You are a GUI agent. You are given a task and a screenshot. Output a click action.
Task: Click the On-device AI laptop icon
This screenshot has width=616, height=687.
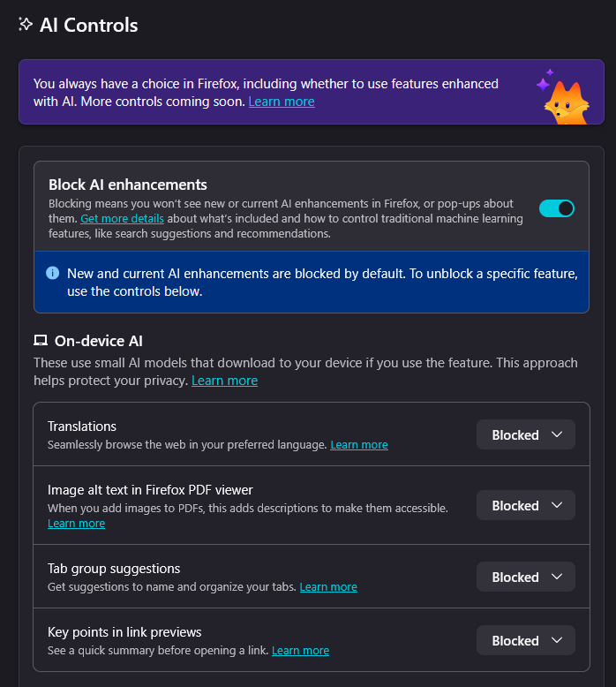pos(40,341)
